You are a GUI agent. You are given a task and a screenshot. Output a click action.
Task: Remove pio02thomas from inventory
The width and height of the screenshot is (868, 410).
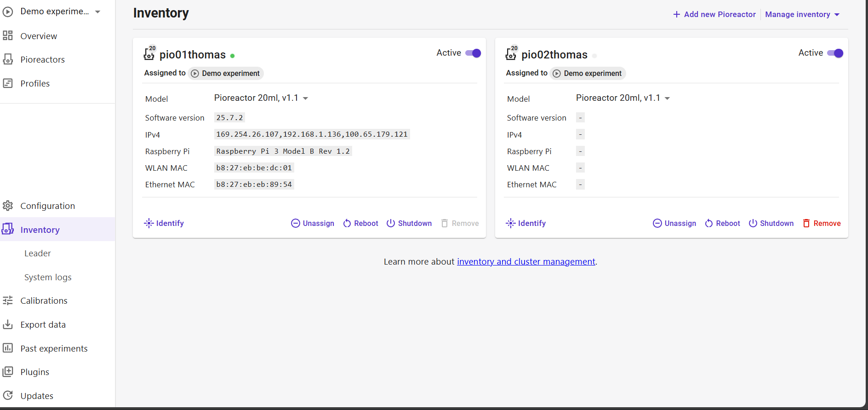pyautogui.click(x=822, y=223)
